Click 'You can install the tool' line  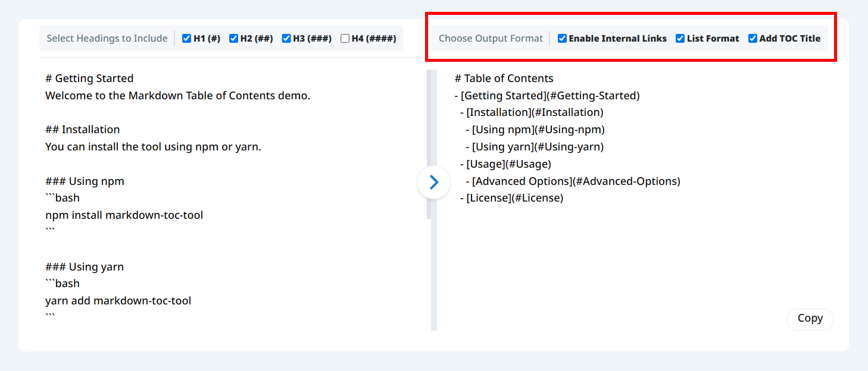(x=153, y=147)
